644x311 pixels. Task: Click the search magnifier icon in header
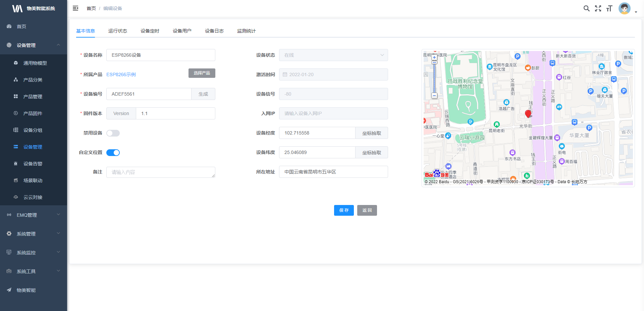(x=586, y=8)
